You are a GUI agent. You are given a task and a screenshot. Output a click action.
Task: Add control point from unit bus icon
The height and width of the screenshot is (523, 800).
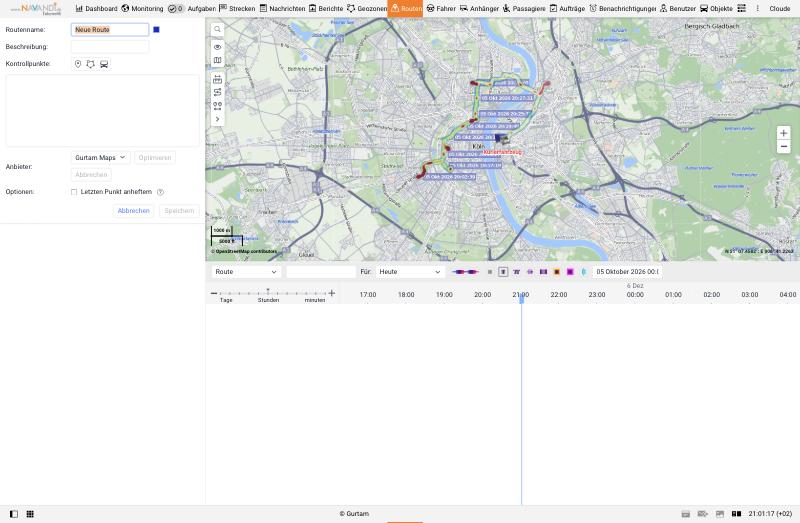click(x=104, y=64)
